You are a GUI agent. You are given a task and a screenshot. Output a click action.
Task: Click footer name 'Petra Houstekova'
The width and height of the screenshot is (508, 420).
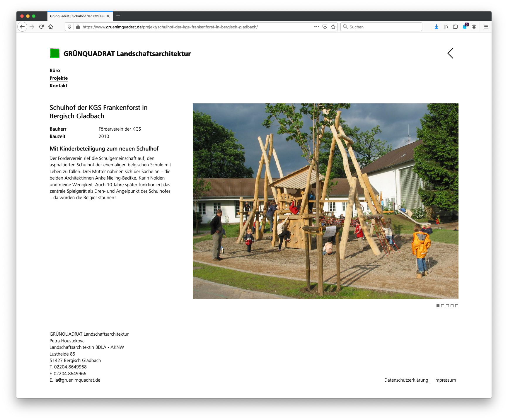tap(67, 341)
